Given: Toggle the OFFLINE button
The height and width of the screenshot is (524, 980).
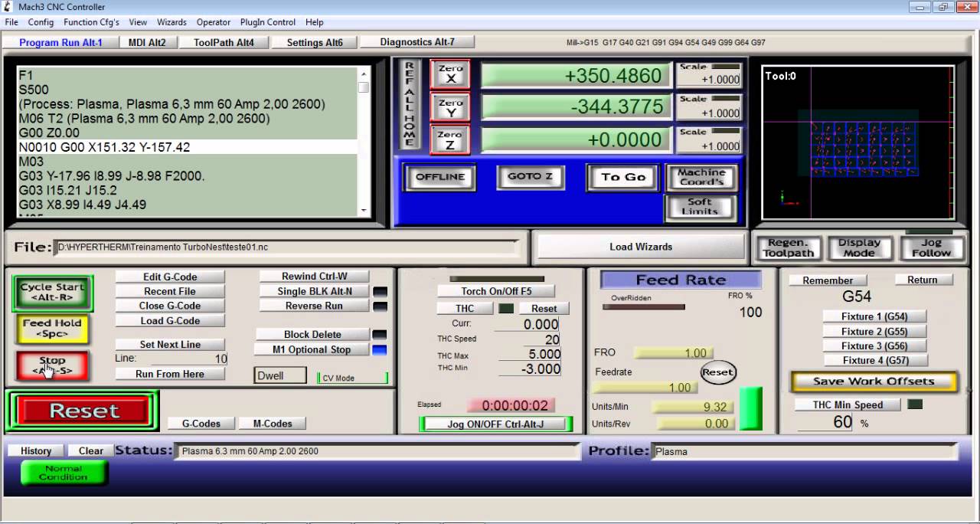Looking at the screenshot, I should 440,177.
